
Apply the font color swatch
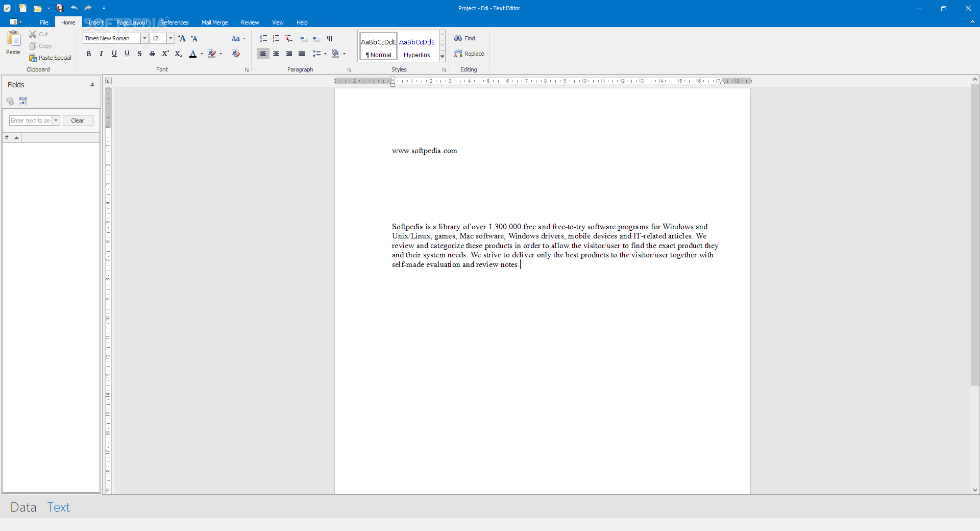(193, 54)
